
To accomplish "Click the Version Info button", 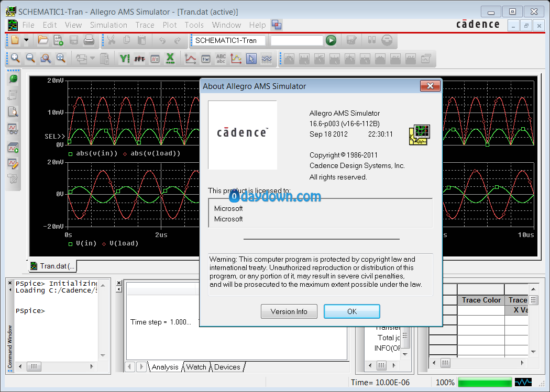I will tap(289, 311).
